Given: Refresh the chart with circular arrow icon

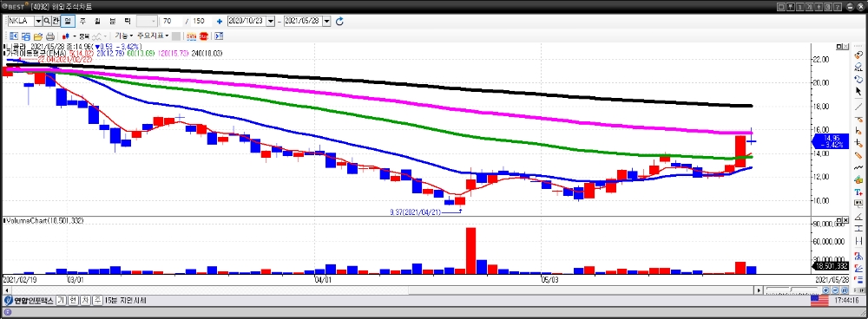Looking at the screenshot, I should [340, 21].
